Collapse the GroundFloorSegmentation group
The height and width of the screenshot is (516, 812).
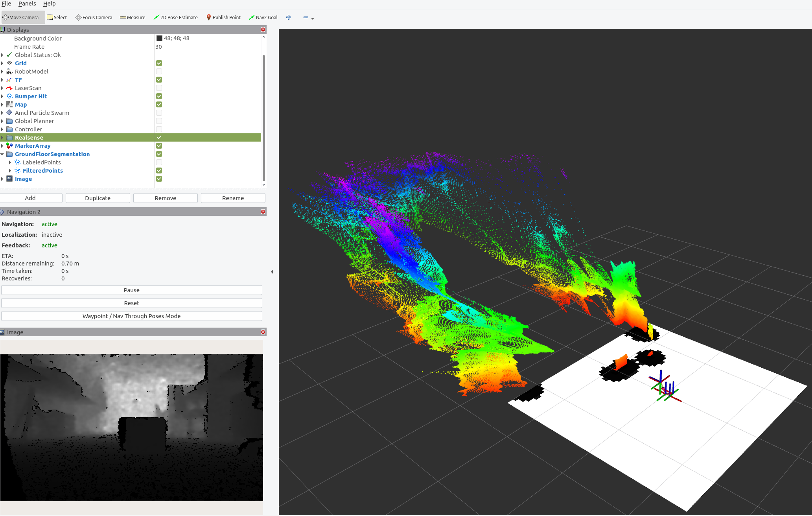[x=3, y=154]
